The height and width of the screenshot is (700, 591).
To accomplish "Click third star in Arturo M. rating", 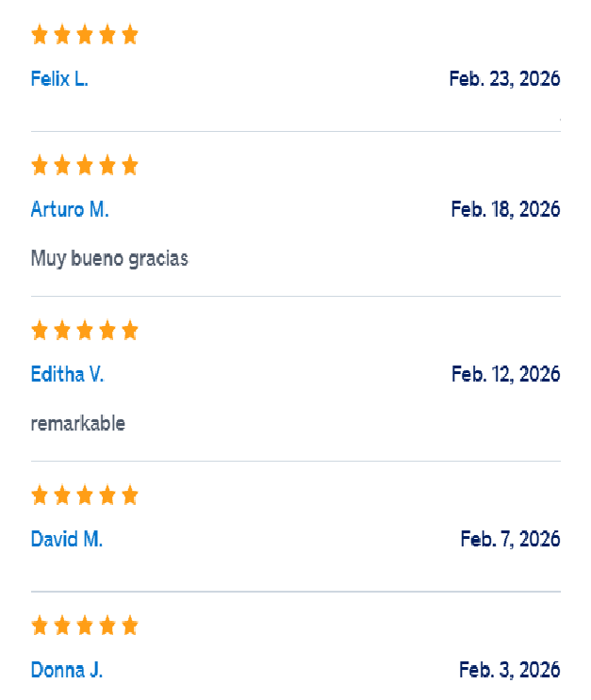I will (x=85, y=165).
